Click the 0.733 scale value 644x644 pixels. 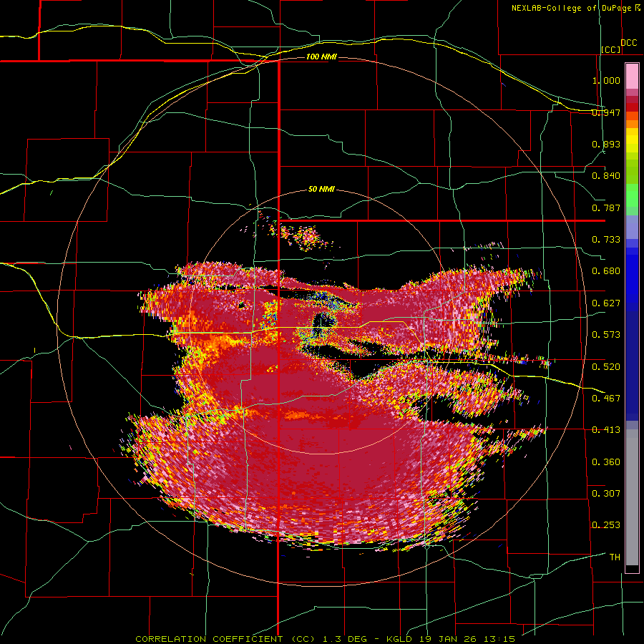(606, 240)
